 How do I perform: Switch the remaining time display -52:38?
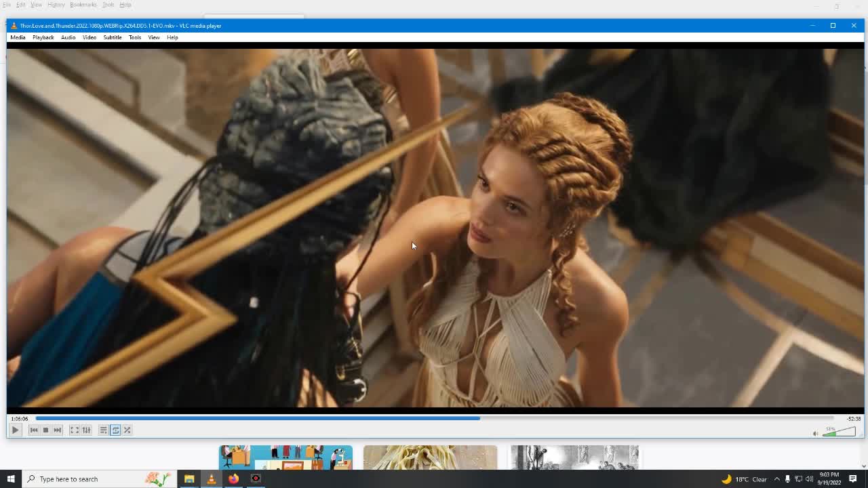[x=853, y=419]
